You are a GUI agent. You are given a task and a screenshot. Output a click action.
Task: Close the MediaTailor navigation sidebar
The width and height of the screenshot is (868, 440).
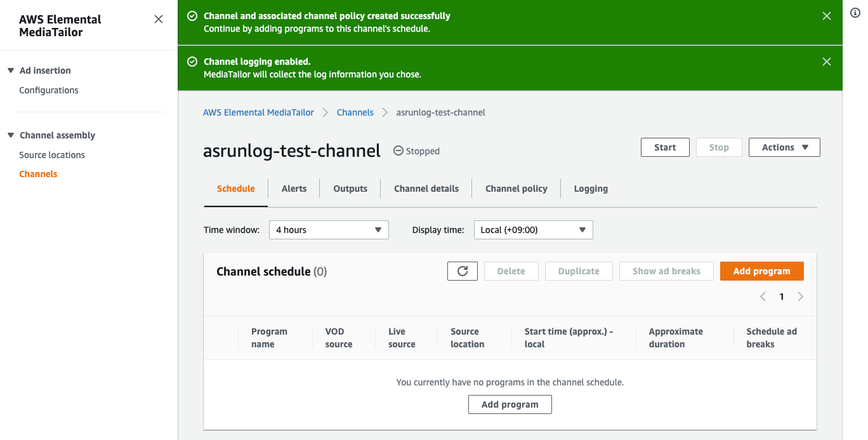[159, 20]
